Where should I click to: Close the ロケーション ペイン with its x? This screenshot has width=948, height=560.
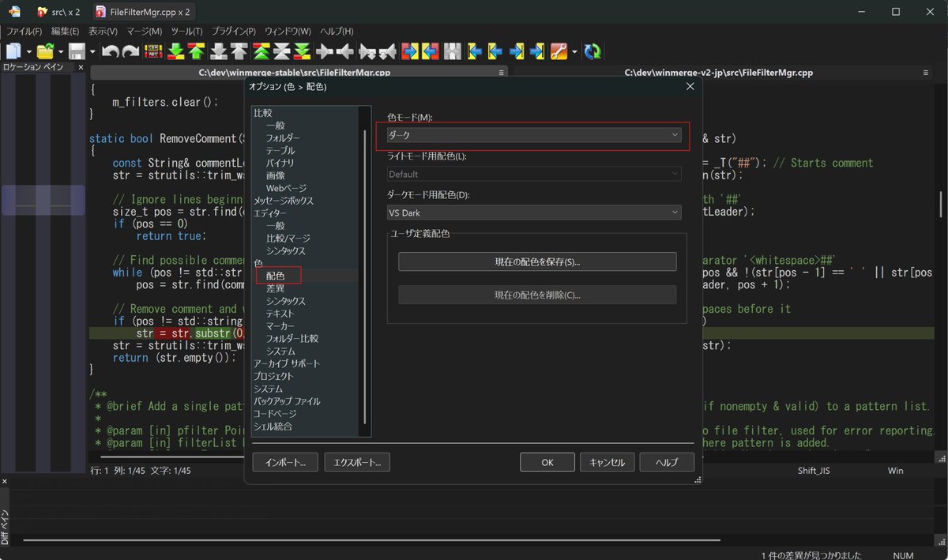(x=81, y=68)
